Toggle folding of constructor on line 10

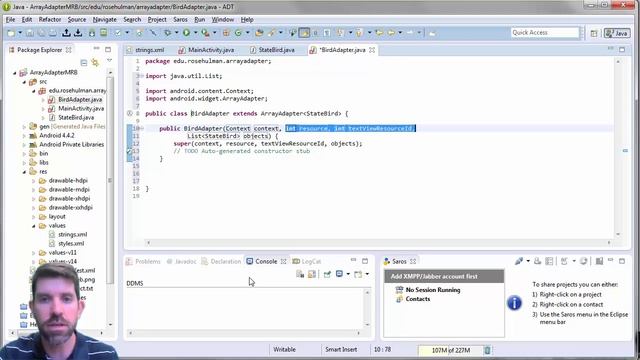pyautogui.click(x=142, y=129)
